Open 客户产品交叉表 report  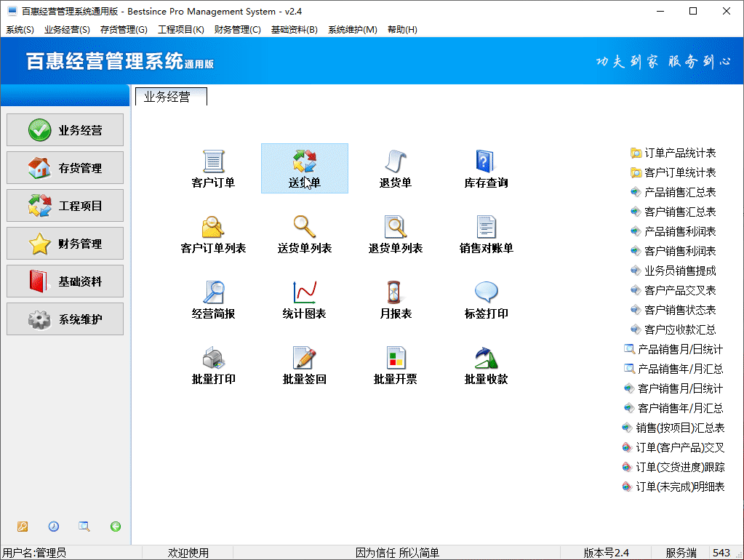pyautogui.click(x=673, y=290)
